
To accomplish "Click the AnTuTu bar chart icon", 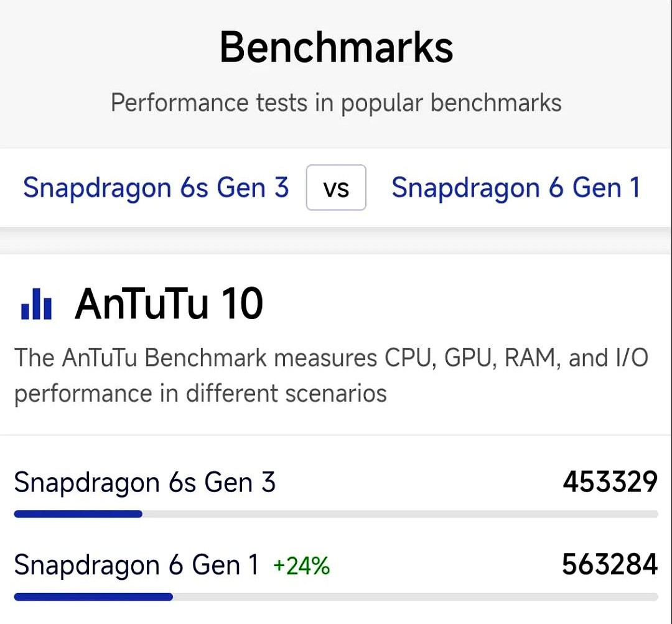I will click(36, 304).
